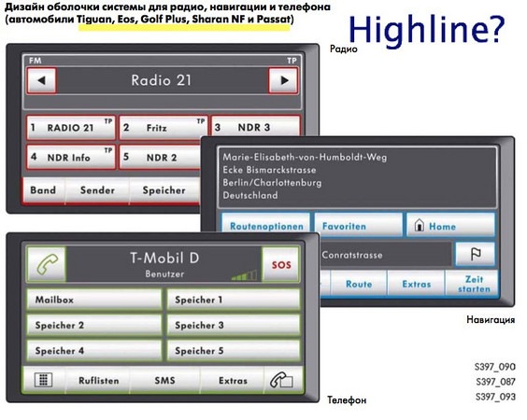Tap the destination flag icon

click(x=476, y=254)
